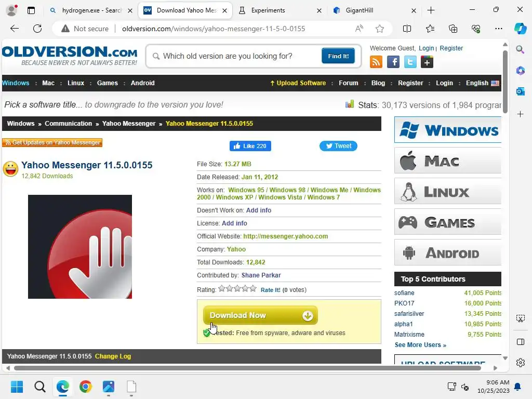532x399 pixels.
Task: Open the Collections icon in toolbar
Action: pyautogui.click(x=453, y=29)
